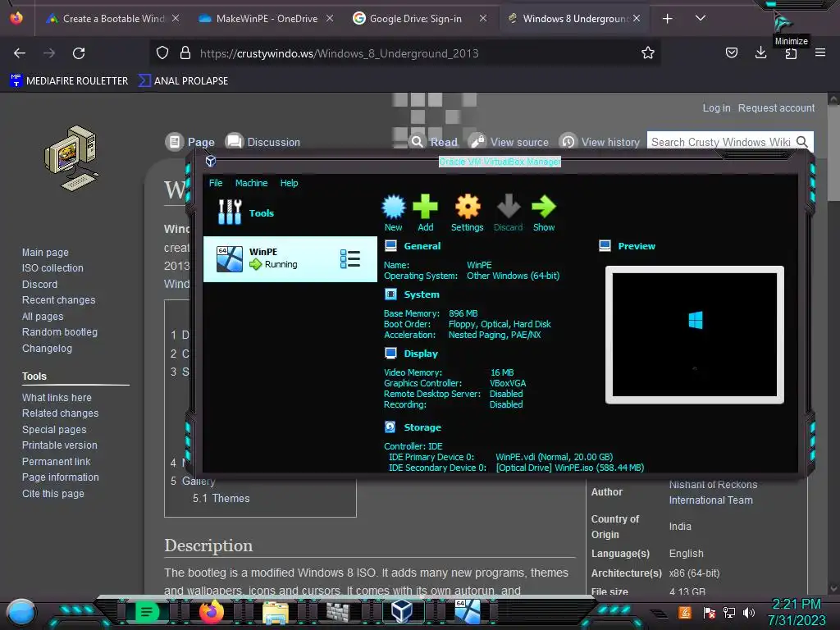840x630 pixels.
Task: Click the Changelog sidebar link
Action: [47, 348]
